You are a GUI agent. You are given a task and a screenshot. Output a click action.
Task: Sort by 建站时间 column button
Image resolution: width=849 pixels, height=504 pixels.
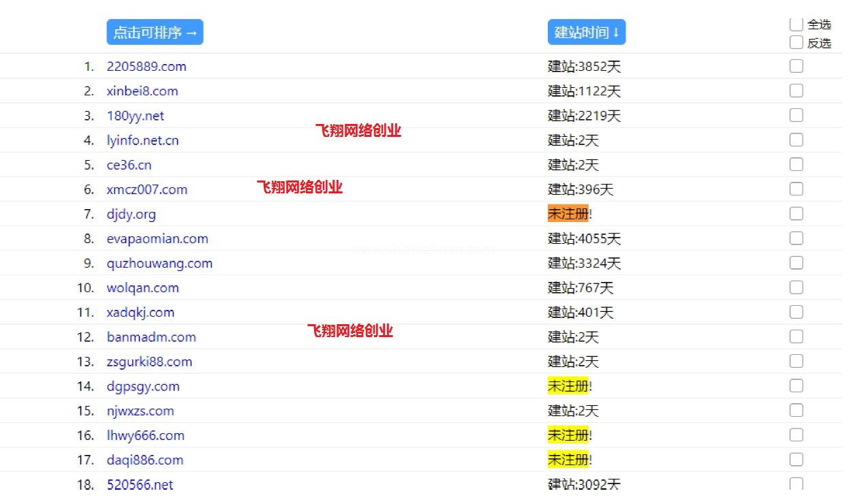pyautogui.click(x=586, y=32)
